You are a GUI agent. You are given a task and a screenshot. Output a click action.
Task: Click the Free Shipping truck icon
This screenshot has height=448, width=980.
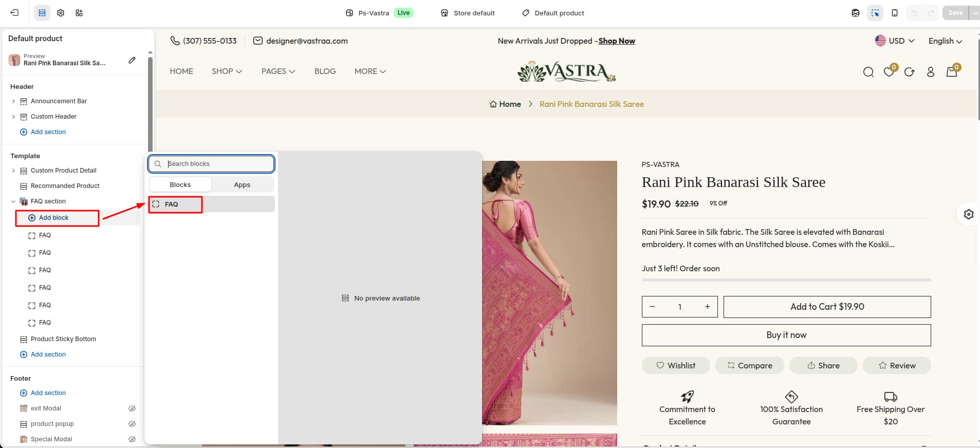[x=891, y=397]
